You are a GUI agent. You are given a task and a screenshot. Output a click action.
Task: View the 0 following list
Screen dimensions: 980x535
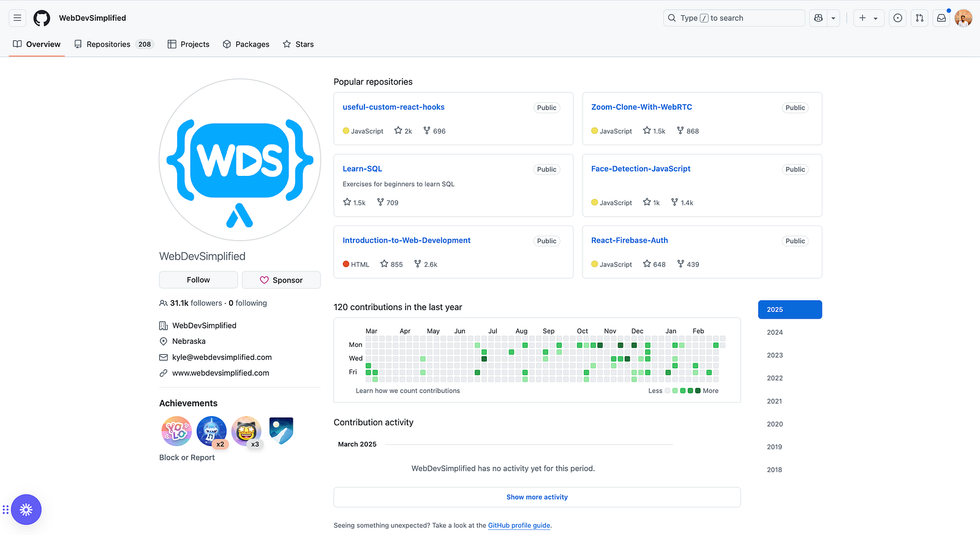(x=248, y=303)
